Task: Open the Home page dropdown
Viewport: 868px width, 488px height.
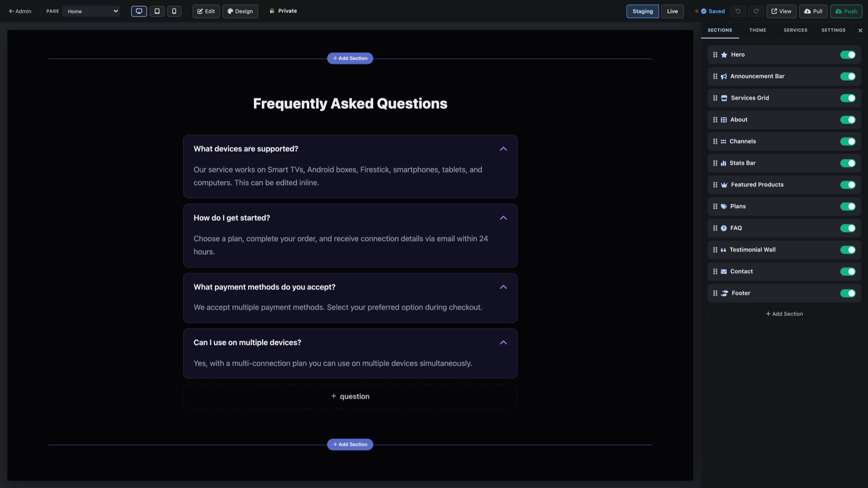Action: [x=91, y=11]
